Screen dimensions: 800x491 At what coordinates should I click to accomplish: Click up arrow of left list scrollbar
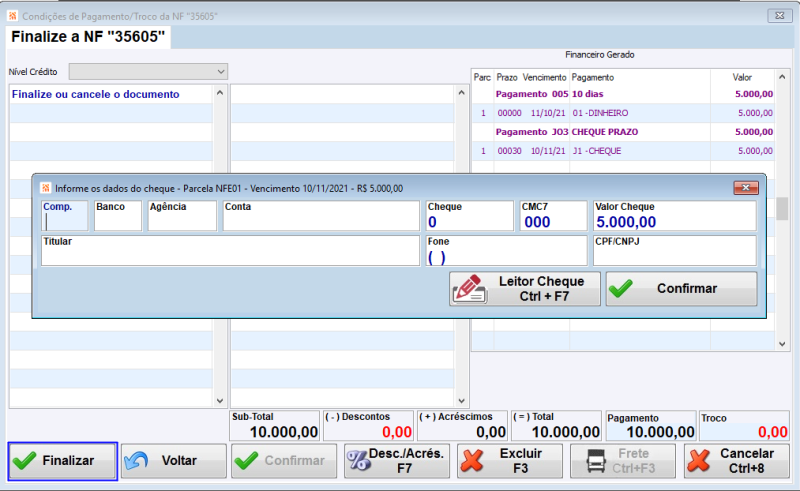click(220, 92)
